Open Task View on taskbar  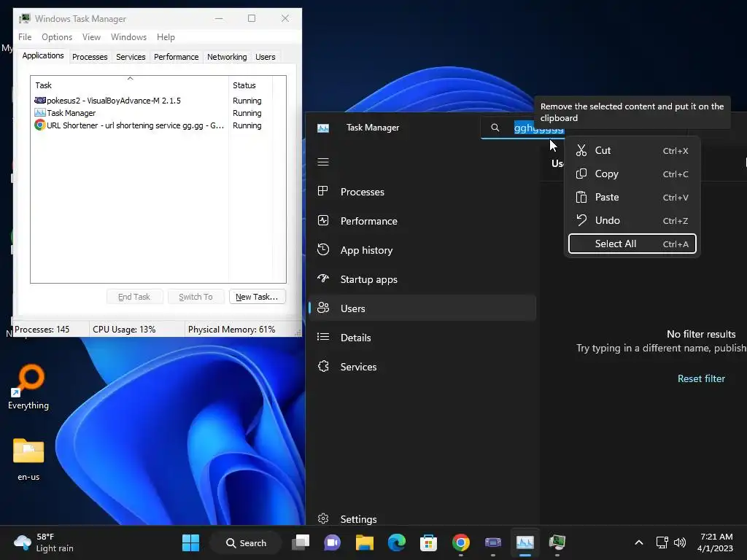(x=301, y=542)
